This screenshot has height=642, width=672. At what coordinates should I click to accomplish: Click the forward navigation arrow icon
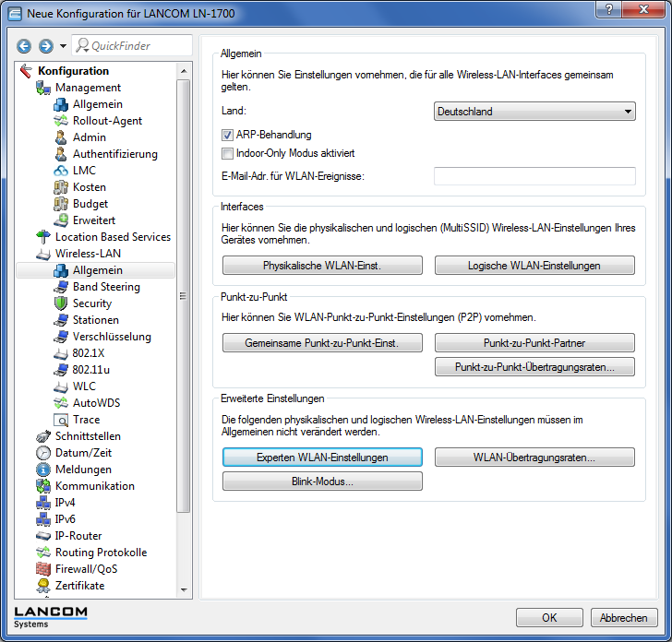(x=45, y=45)
